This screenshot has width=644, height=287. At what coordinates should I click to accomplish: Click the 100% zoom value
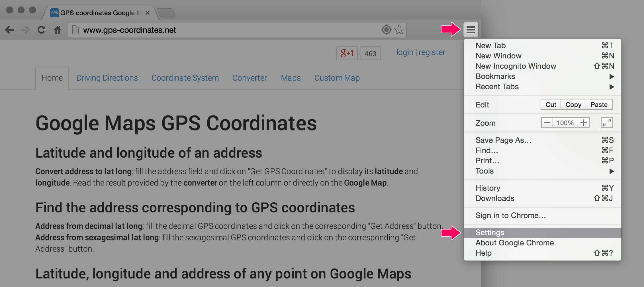point(565,123)
